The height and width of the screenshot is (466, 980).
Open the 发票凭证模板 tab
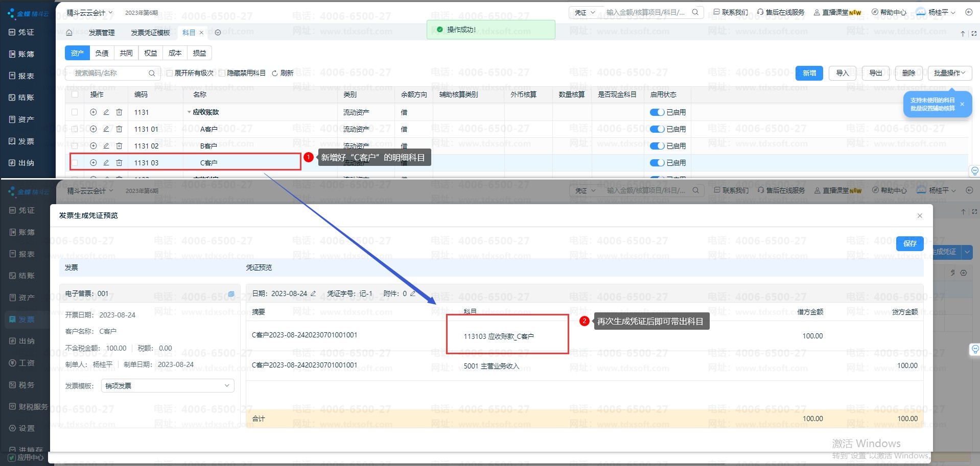pyautogui.click(x=150, y=33)
